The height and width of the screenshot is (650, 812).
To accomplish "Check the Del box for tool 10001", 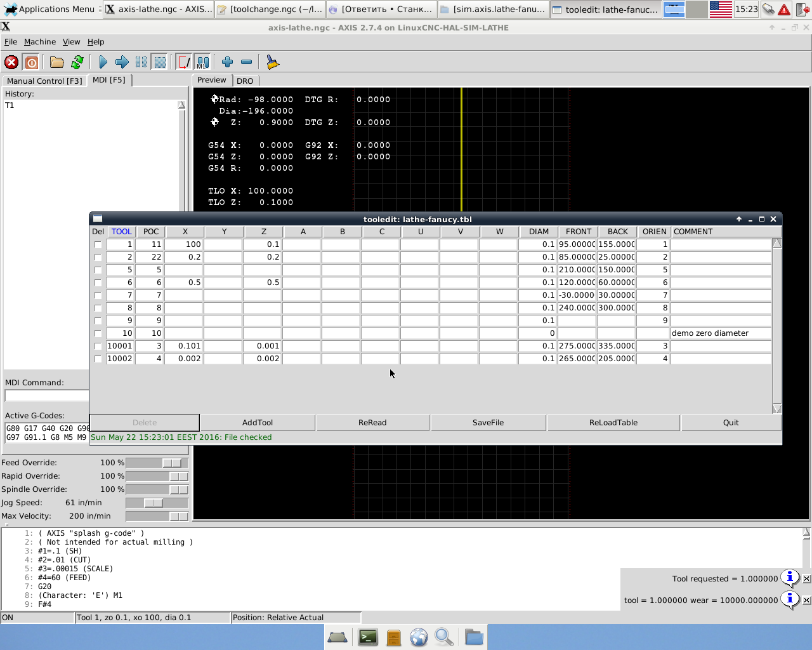I will click(x=98, y=346).
